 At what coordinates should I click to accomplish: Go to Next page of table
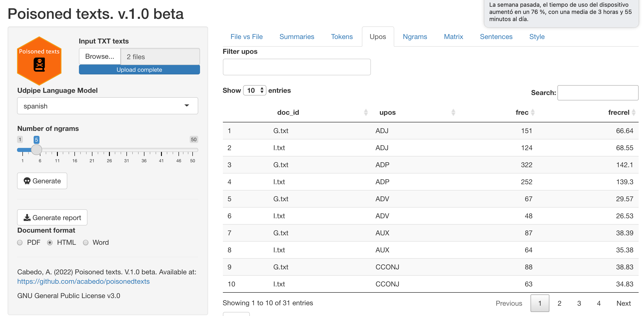(x=623, y=303)
